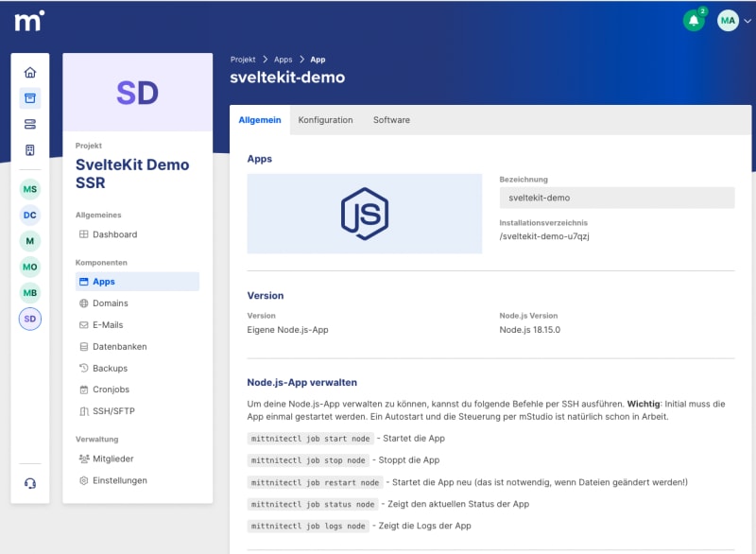The height and width of the screenshot is (554, 756).
Task: Switch to the single M project avatar
Action: (30, 241)
